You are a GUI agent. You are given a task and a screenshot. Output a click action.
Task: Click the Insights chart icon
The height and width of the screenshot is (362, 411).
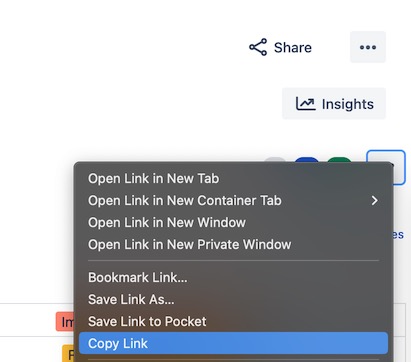click(305, 104)
